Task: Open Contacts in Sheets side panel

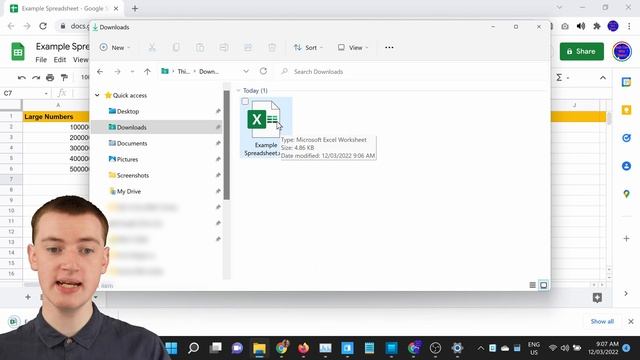Action: [x=626, y=166]
